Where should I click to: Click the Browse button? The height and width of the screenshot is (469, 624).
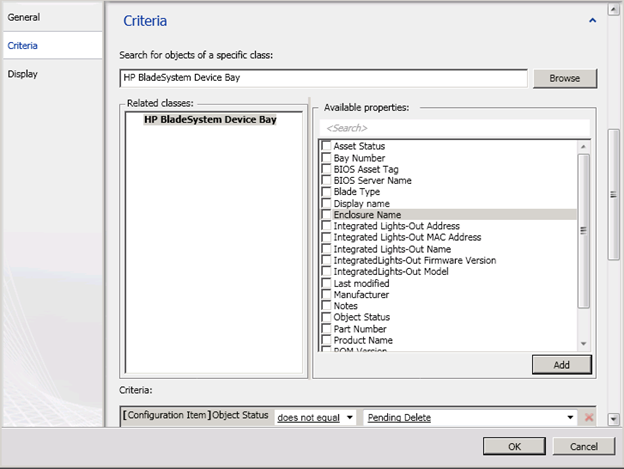click(564, 78)
